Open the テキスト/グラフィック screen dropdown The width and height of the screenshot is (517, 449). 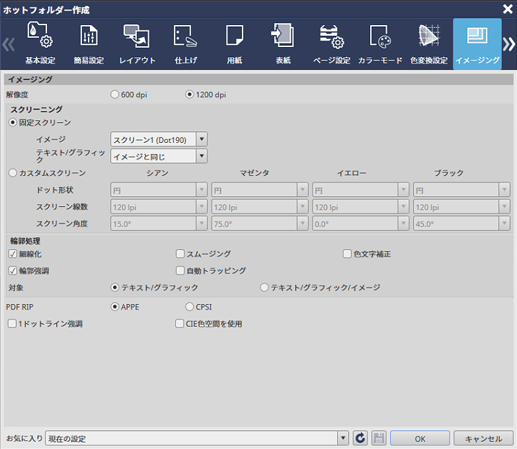click(x=202, y=156)
